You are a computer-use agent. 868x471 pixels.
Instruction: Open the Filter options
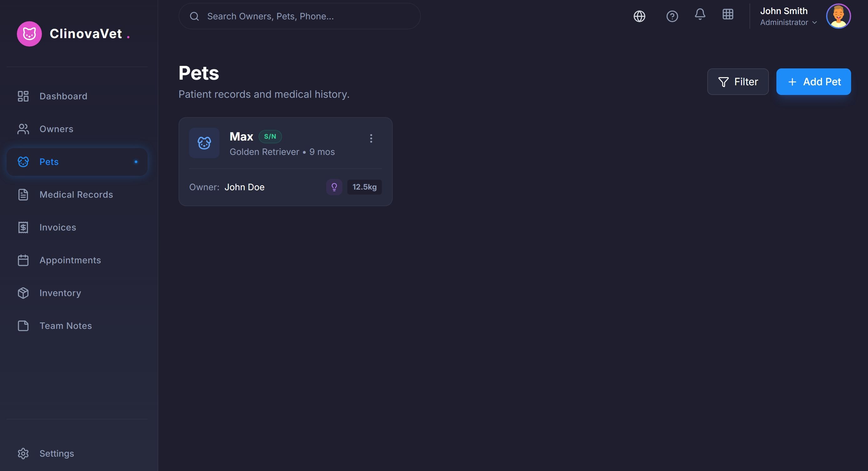[738, 82]
